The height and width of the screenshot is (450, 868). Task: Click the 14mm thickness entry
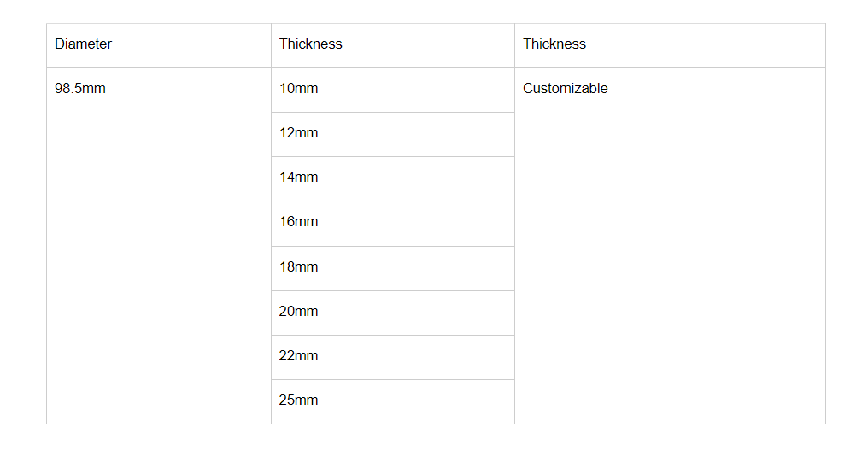[298, 178]
